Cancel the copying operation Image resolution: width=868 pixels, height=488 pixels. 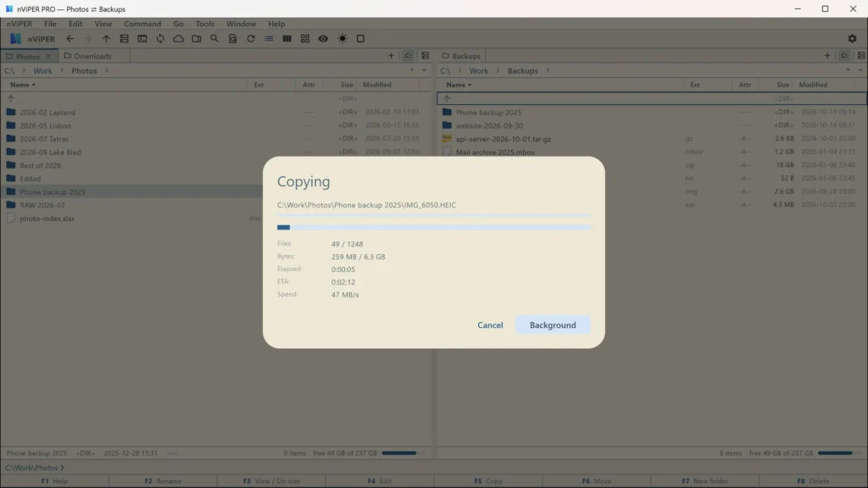[491, 324]
